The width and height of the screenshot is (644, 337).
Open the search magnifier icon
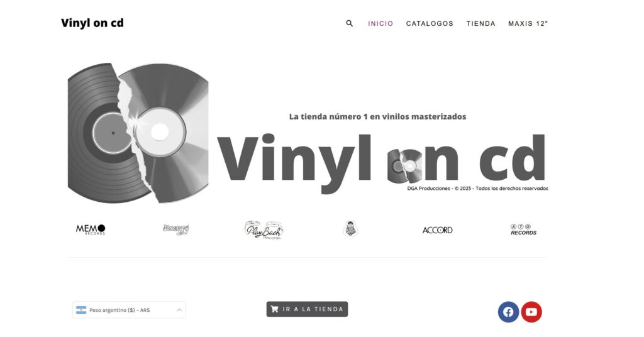pos(350,23)
